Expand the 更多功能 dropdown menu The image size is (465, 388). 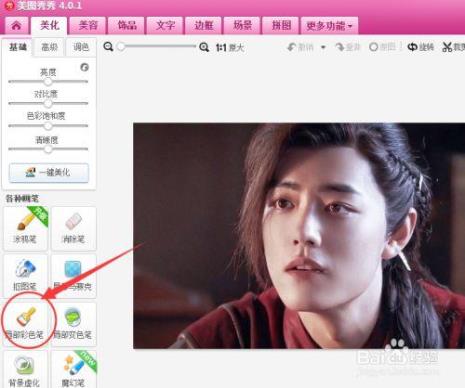click(329, 26)
